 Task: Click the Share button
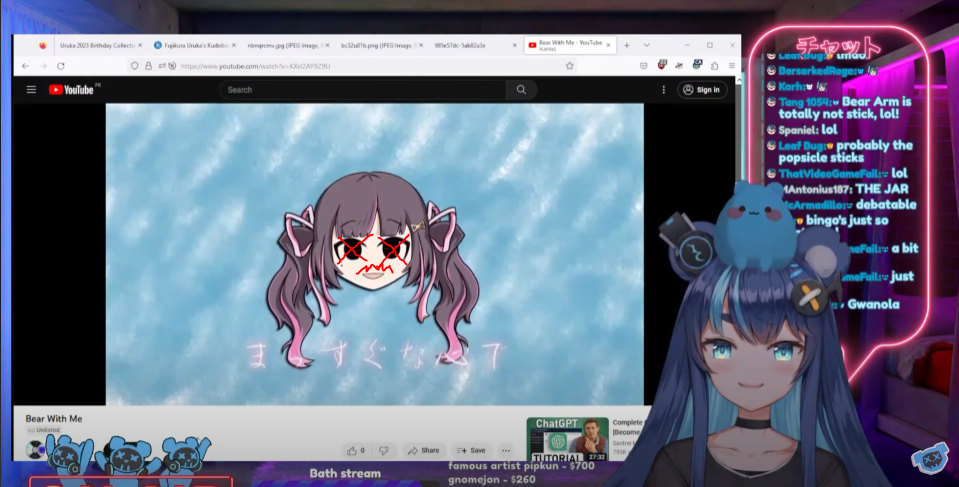[x=424, y=451]
